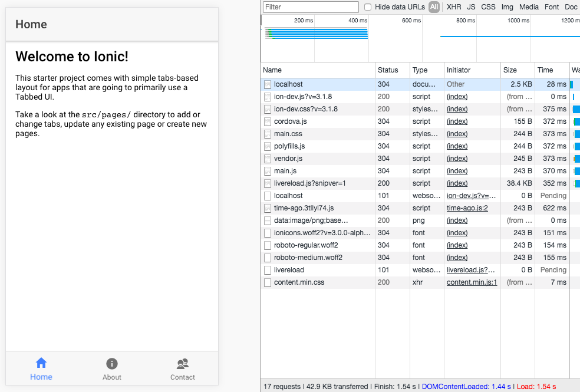Click file icon of time-ago.3tllyl74.js row
Viewport: 580px width, 392px height.
coord(268,208)
